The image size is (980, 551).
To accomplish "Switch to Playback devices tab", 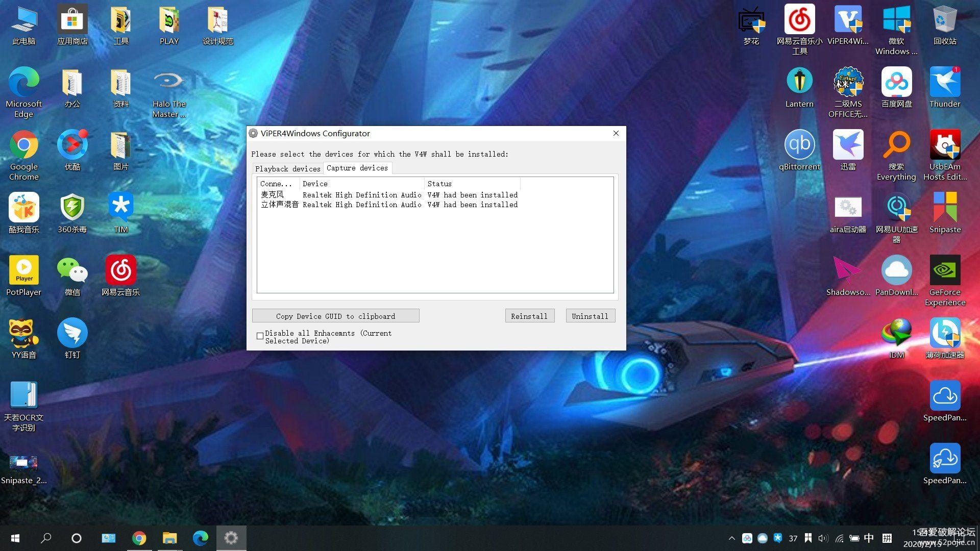I will (287, 169).
